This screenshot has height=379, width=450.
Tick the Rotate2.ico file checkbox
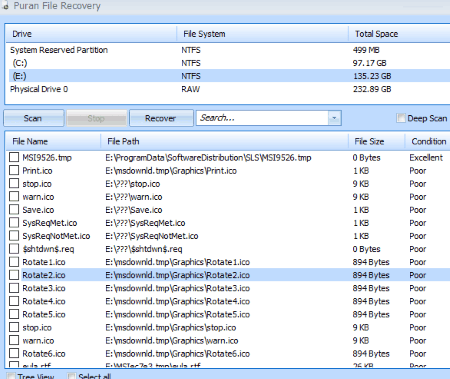pyautogui.click(x=14, y=275)
